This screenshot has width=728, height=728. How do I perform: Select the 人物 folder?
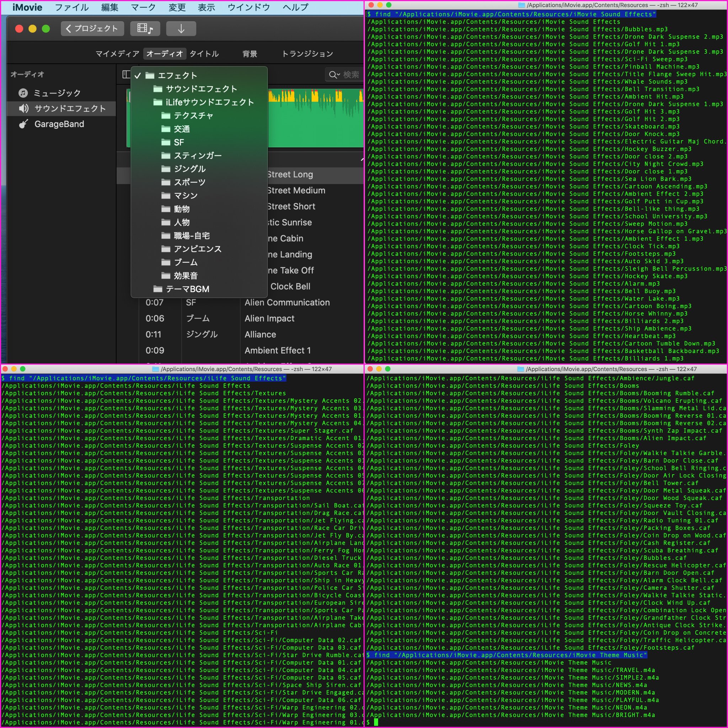(199, 222)
